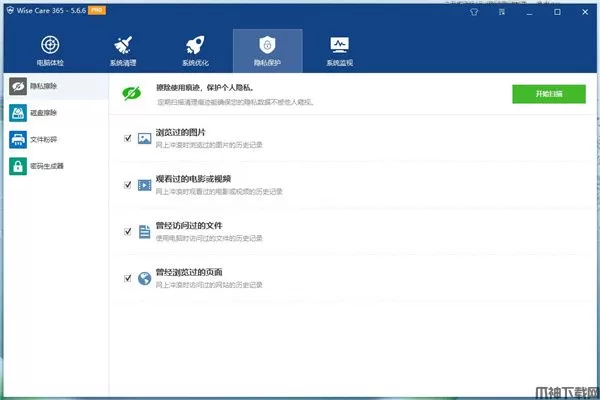
Task: Click the 观看过的电影或视频 title text
Action: coord(193,179)
